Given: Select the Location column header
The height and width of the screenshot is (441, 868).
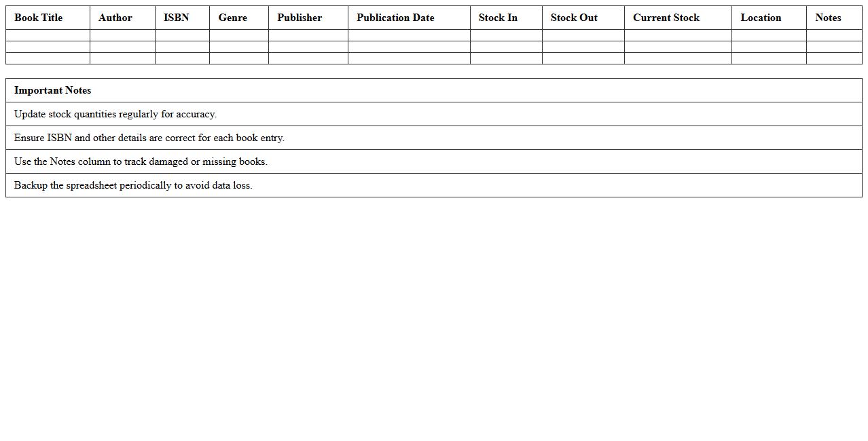Looking at the screenshot, I should tap(761, 18).
